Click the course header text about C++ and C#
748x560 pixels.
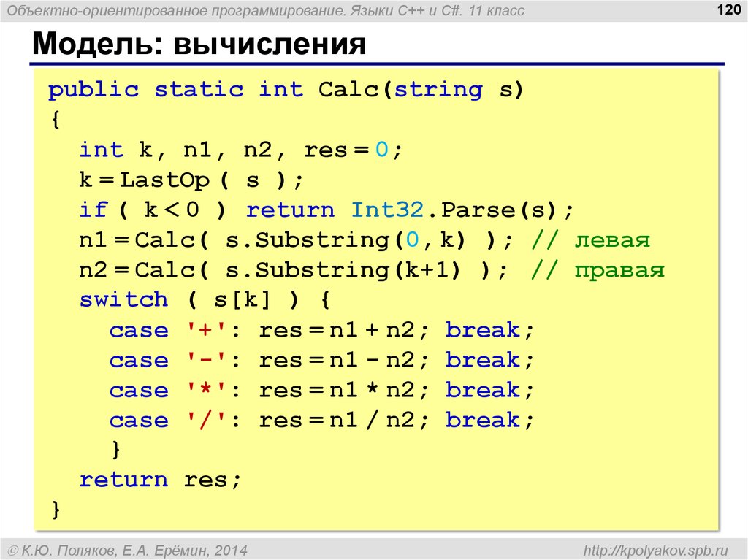click(x=266, y=12)
